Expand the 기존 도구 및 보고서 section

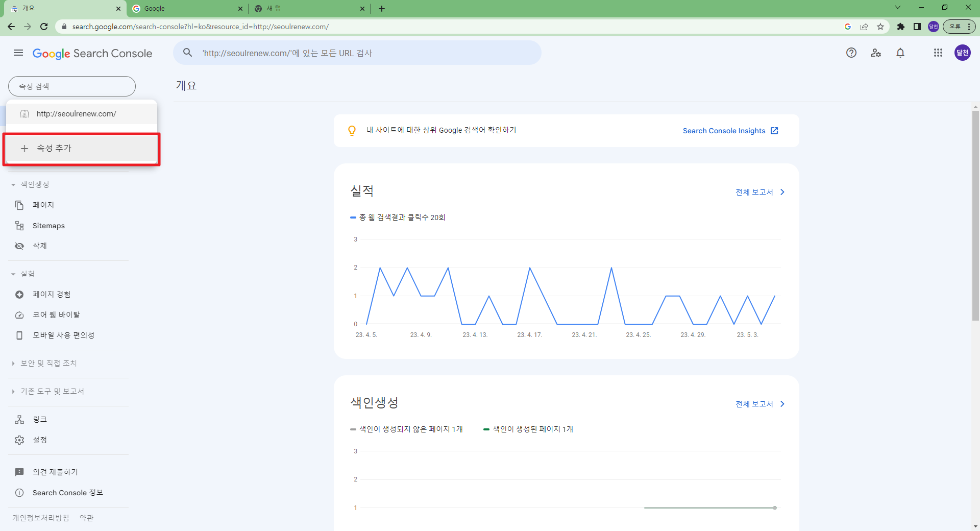[x=13, y=392]
